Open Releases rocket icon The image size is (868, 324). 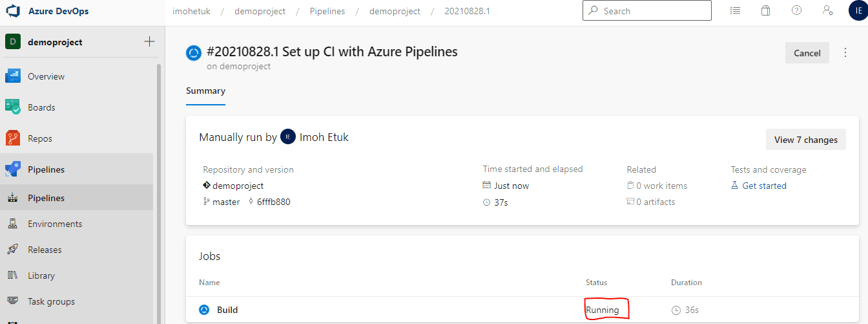[12, 250]
